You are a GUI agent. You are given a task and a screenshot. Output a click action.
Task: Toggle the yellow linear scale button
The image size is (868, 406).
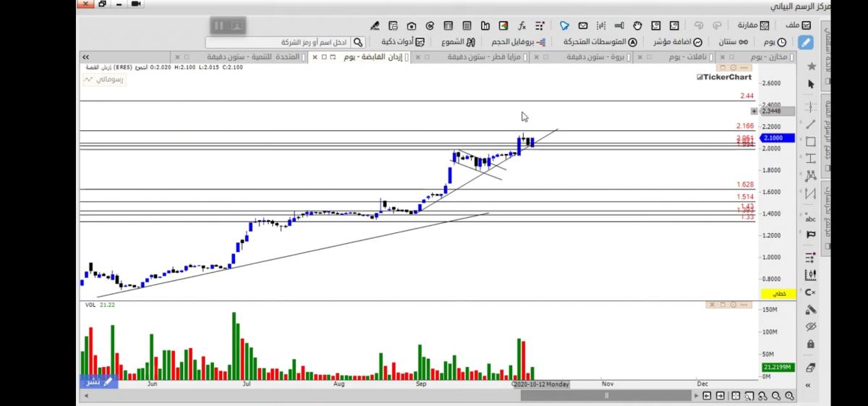point(778,294)
